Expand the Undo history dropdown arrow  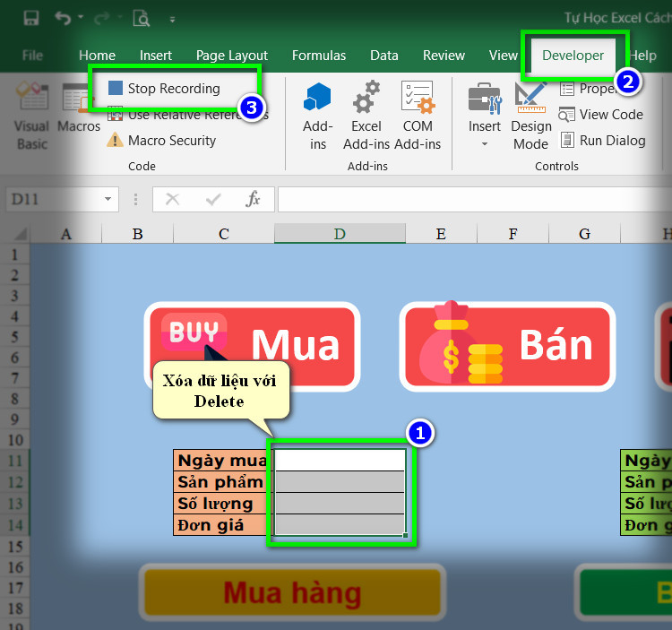81,18
